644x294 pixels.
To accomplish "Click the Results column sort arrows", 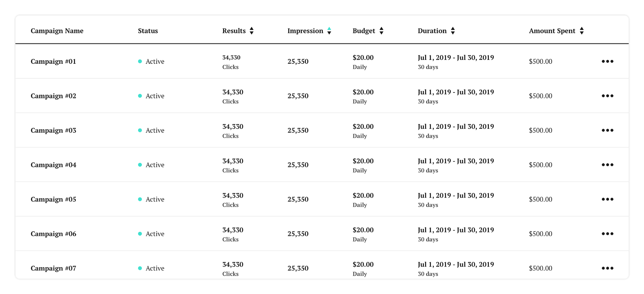I will click(251, 31).
